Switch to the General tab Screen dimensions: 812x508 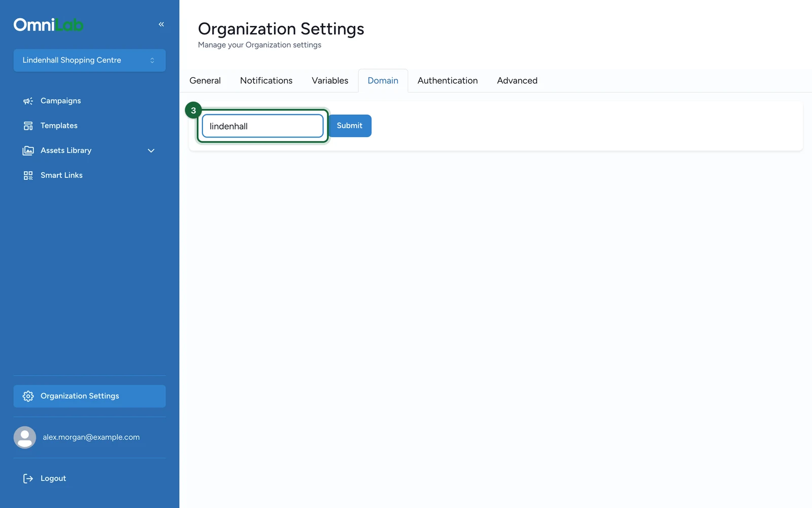pyautogui.click(x=205, y=81)
